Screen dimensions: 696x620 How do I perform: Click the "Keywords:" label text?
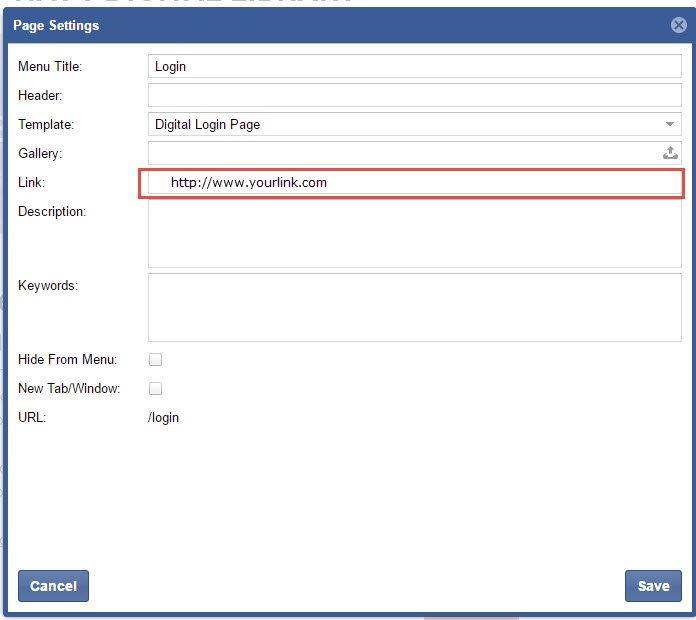tap(47, 285)
